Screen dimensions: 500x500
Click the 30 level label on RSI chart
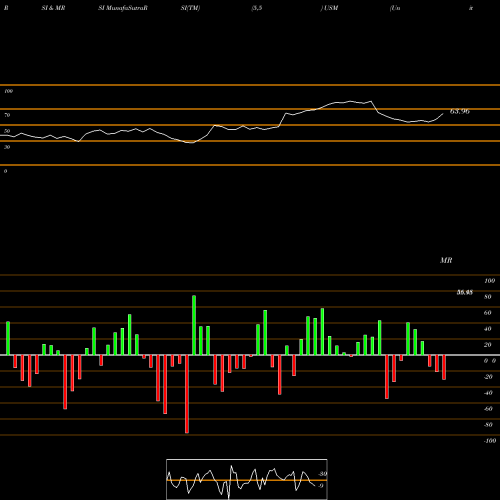coord(7,147)
